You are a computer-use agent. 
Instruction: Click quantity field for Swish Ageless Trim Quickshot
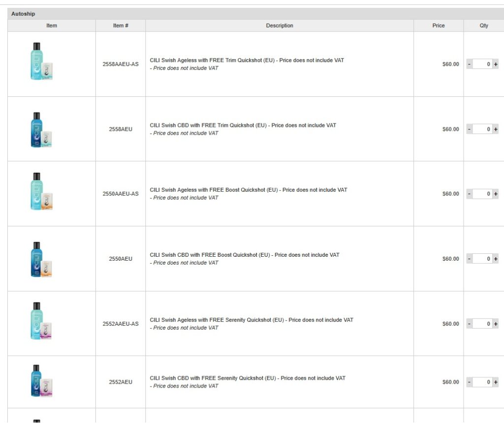pos(482,64)
